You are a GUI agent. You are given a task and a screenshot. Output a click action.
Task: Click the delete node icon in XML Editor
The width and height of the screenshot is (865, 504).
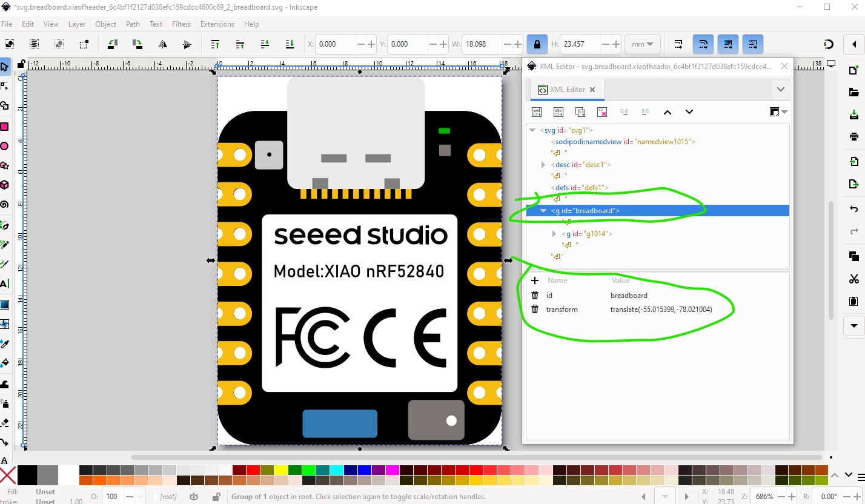tap(602, 112)
